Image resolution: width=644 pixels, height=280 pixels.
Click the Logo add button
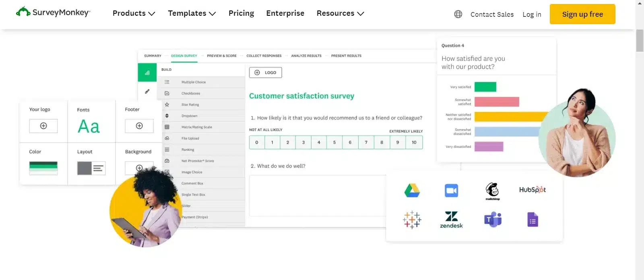(x=265, y=73)
